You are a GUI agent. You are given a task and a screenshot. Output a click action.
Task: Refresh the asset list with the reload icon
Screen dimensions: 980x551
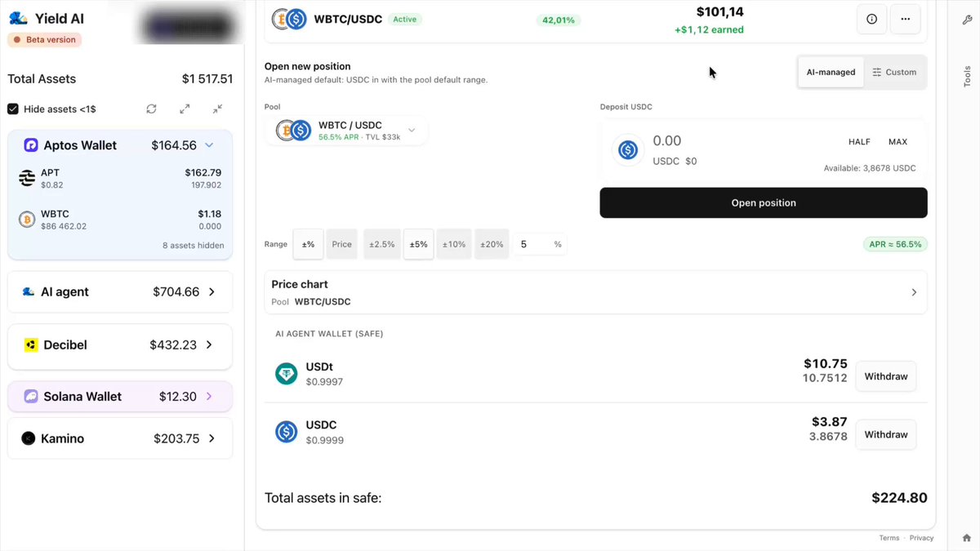(x=151, y=109)
